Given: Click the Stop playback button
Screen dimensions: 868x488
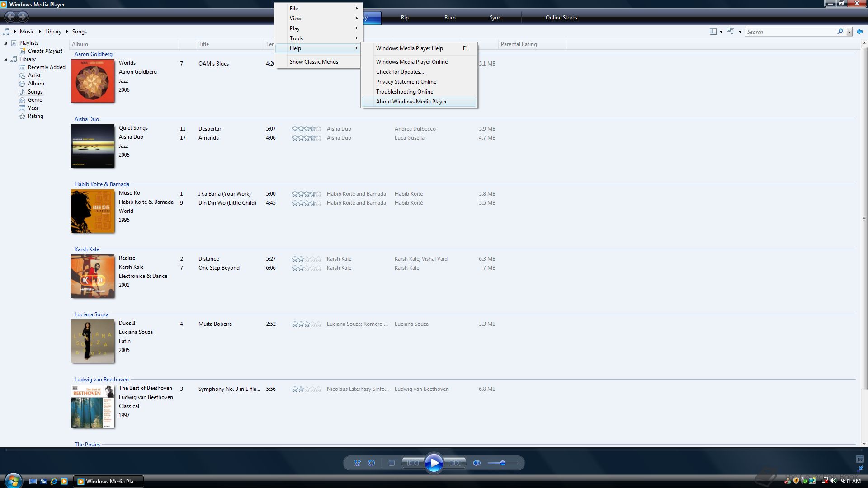Looking at the screenshot, I should click(392, 463).
